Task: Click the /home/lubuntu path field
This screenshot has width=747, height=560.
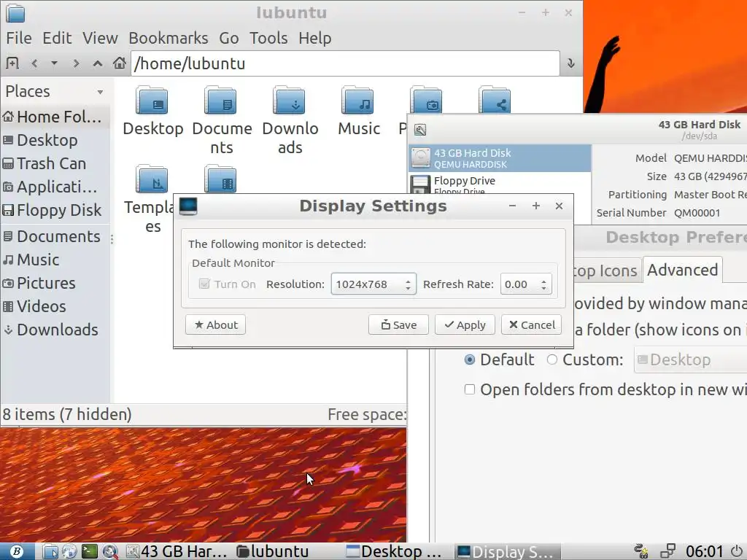Action: tap(345, 63)
